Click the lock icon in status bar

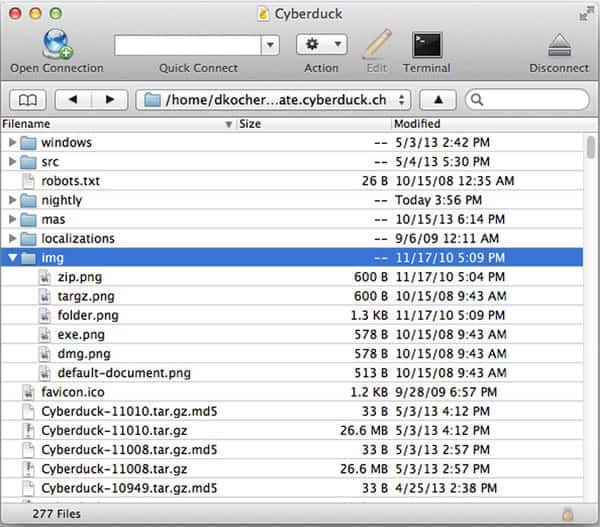[x=568, y=514]
